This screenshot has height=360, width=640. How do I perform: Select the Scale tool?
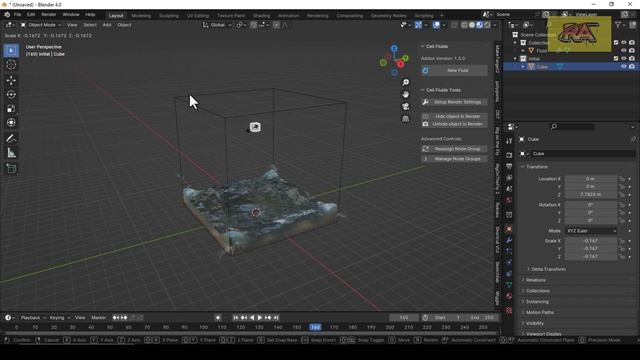[x=11, y=109]
